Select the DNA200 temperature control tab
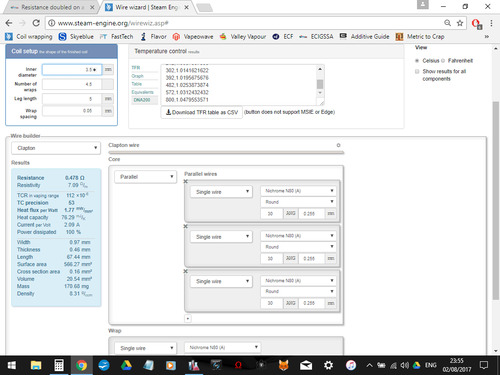Viewport: 500px width, 375px height. tap(142, 100)
